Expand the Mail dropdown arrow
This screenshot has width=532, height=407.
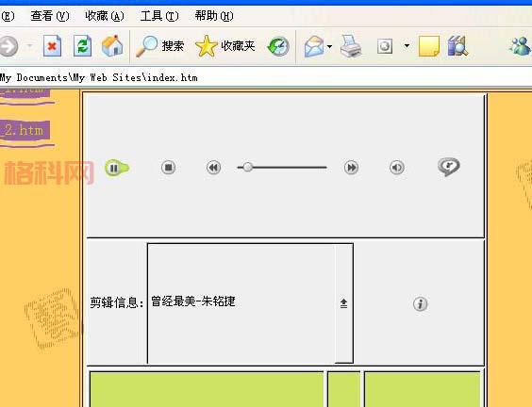point(329,46)
